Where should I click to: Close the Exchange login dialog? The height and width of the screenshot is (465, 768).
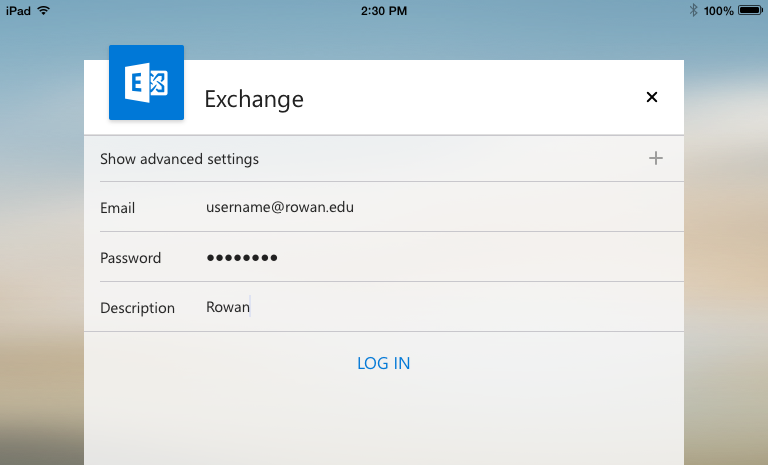click(652, 97)
